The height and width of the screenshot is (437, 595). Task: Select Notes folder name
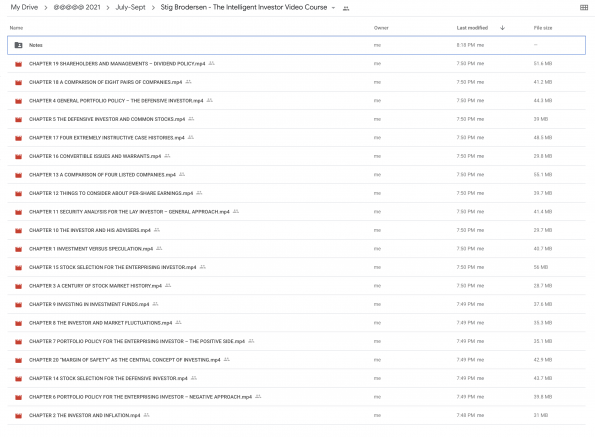[36, 45]
